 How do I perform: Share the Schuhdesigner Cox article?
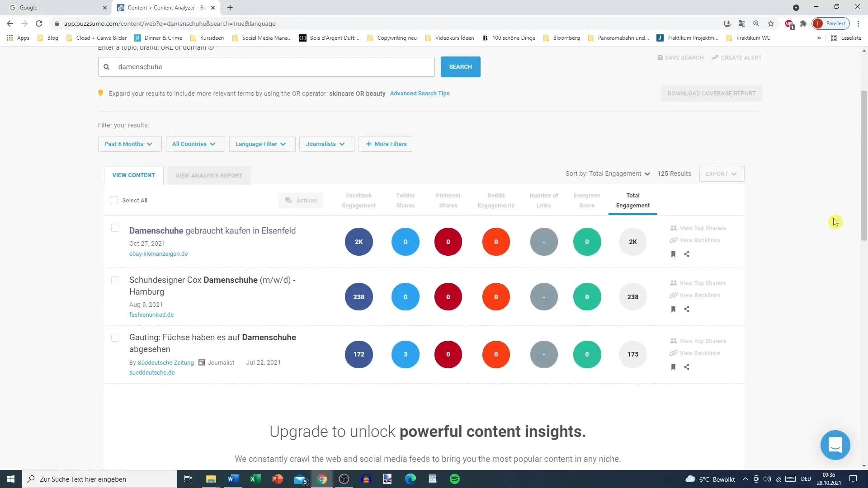pos(687,309)
